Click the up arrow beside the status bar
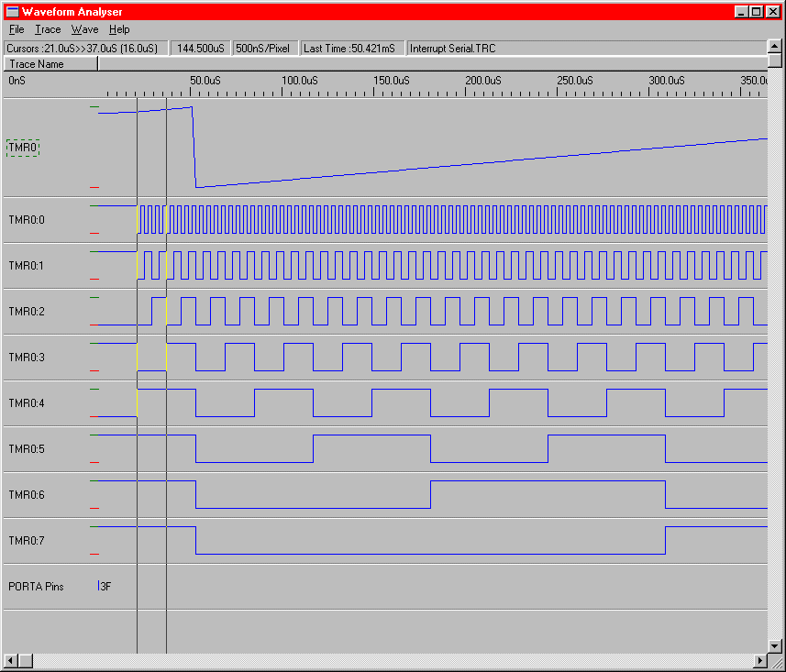The width and height of the screenshot is (786, 672). 775,48
